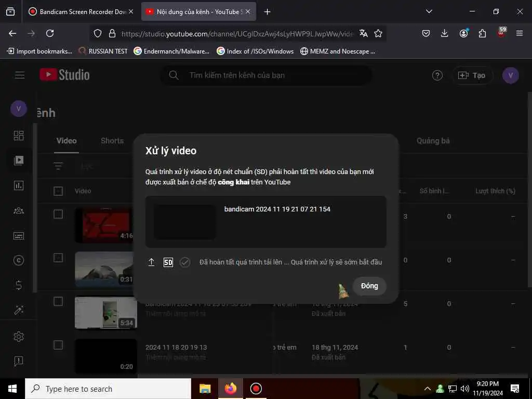Switch to the Shorts tab
The image size is (532, 399).
point(112,141)
